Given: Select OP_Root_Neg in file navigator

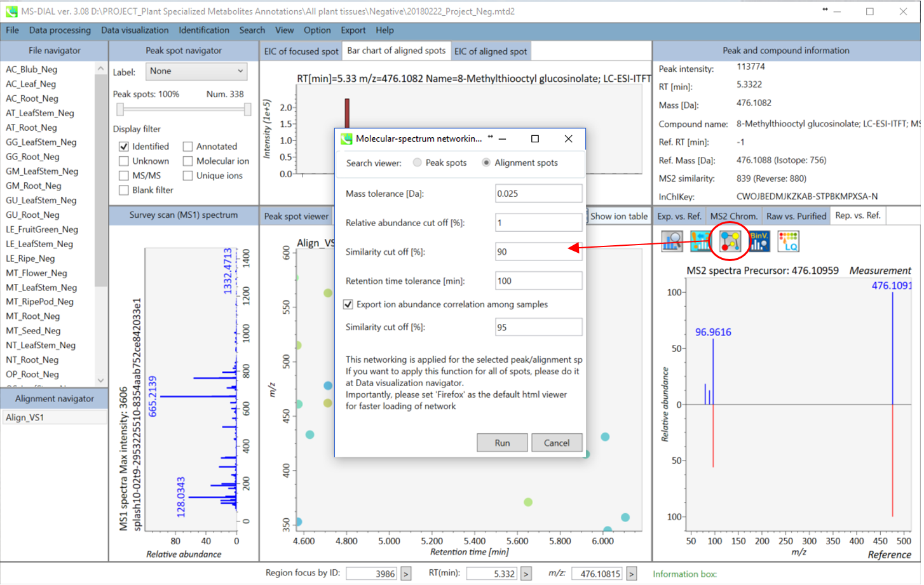Looking at the screenshot, I should 32,375.
